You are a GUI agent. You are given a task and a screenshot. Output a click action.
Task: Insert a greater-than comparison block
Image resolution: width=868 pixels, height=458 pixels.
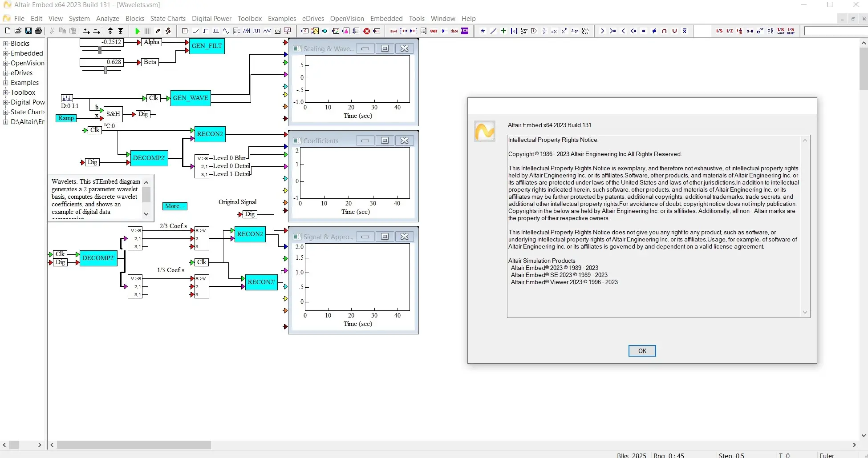tap(602, 31)
